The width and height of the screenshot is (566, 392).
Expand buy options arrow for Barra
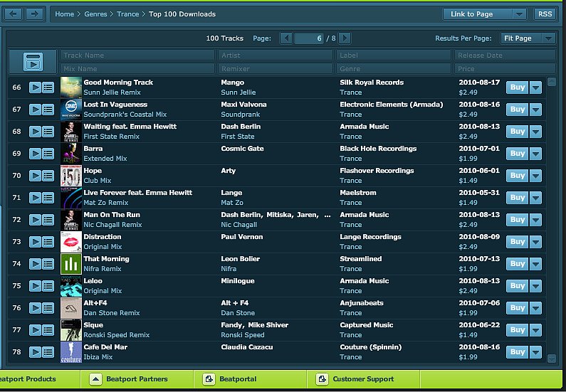coord(535,154)
